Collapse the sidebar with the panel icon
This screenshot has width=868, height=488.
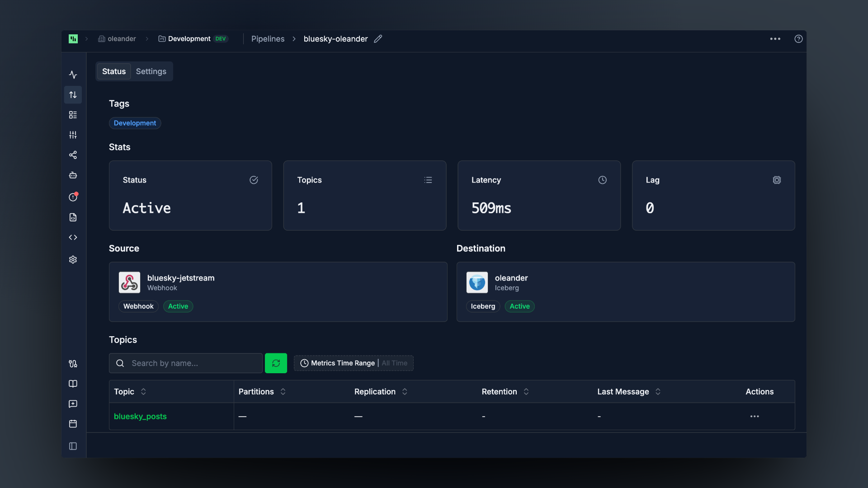pos(73,446)
